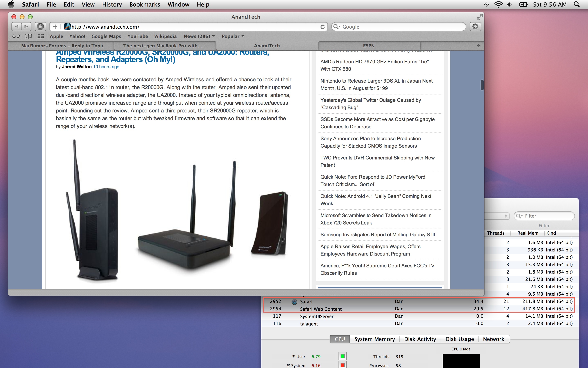Show bookmarks with the book icon
The height and width of the screenshot is (368, 588).
[x=28, y=36]
